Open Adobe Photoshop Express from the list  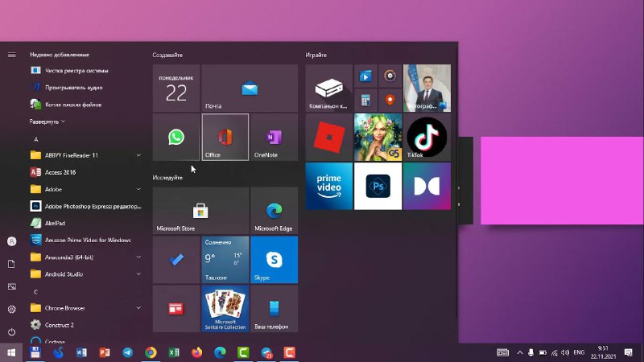tap(85, 206)
